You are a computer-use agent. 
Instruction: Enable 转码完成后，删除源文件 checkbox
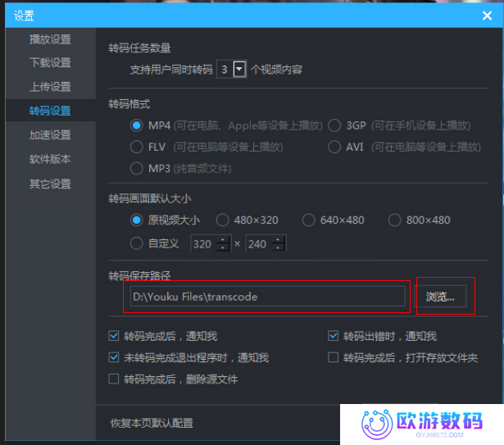(114, 379)
